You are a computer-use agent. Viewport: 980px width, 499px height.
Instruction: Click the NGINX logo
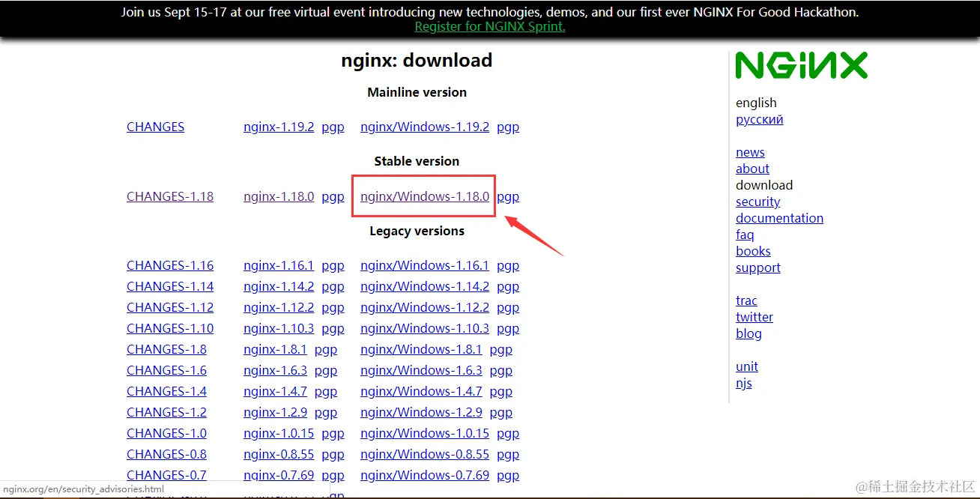pos(801,65)
